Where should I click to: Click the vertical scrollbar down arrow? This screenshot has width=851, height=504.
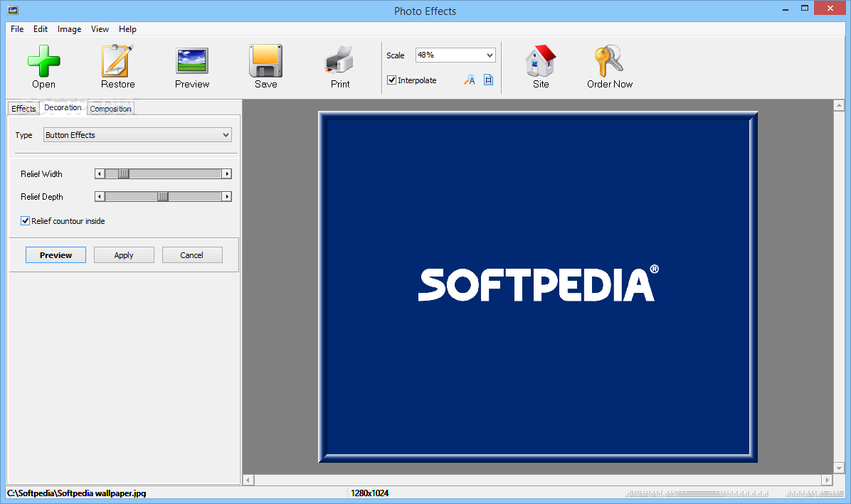(x=839, y=468)
